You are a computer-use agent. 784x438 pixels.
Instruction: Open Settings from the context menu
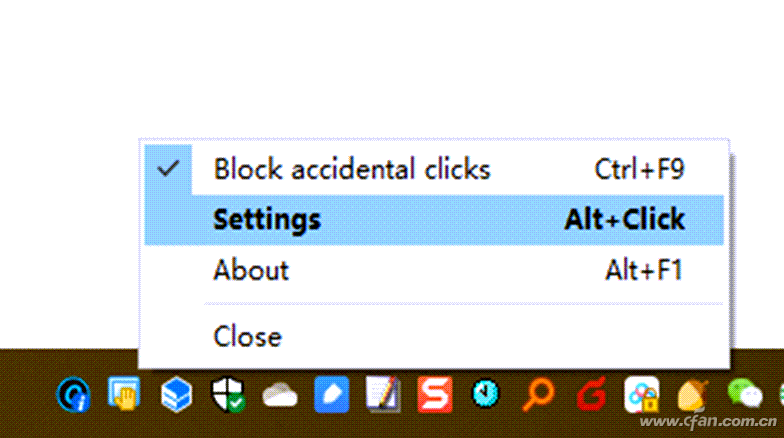[434, 220]
